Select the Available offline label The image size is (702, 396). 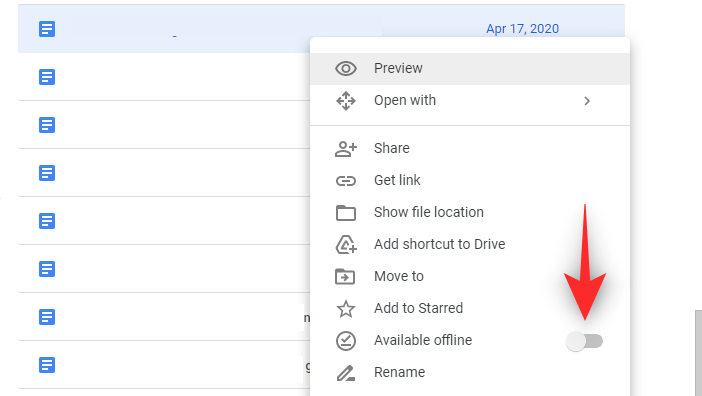pyautogui.click(x=423, y=341)
